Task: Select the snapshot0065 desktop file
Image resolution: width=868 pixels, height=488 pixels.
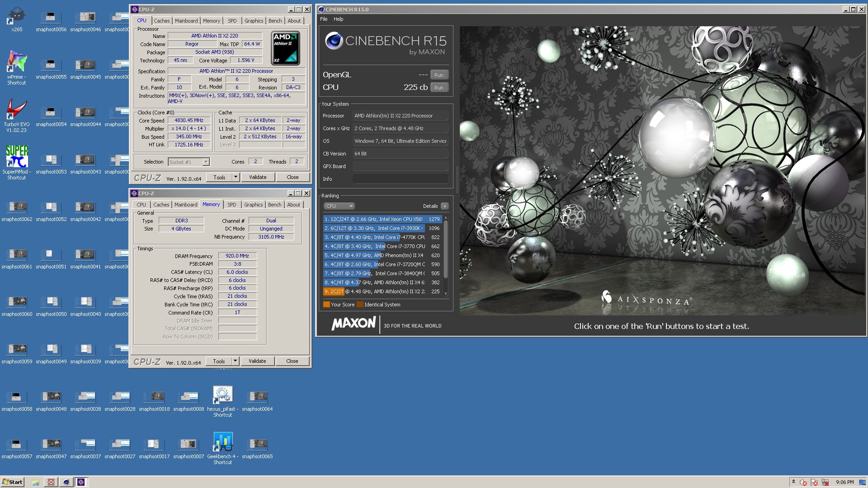Action: pos(257,448)
